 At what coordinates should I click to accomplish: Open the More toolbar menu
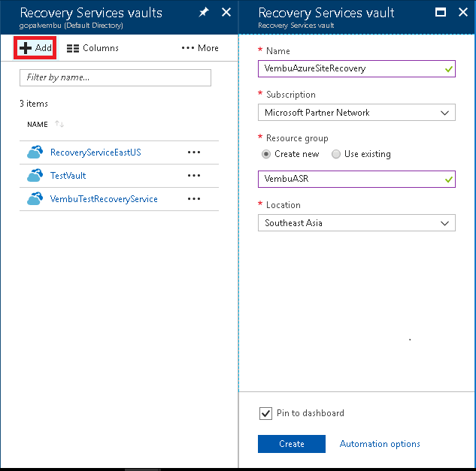coord(200,48)
